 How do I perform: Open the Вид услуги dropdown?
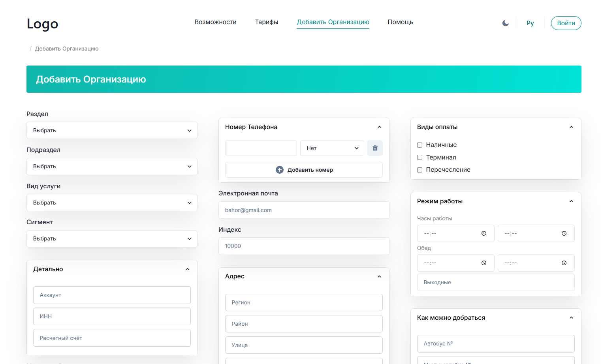click(112, 203)
